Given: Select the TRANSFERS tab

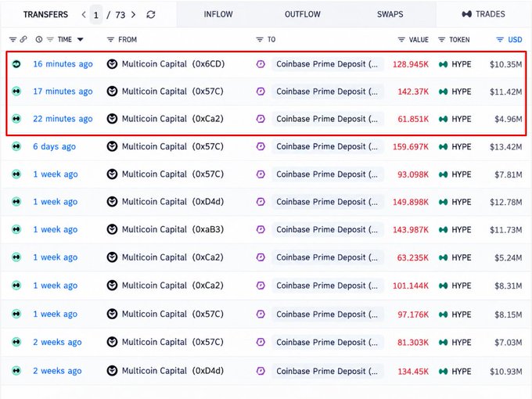Looking at the screenshot, I should point(45,15).
